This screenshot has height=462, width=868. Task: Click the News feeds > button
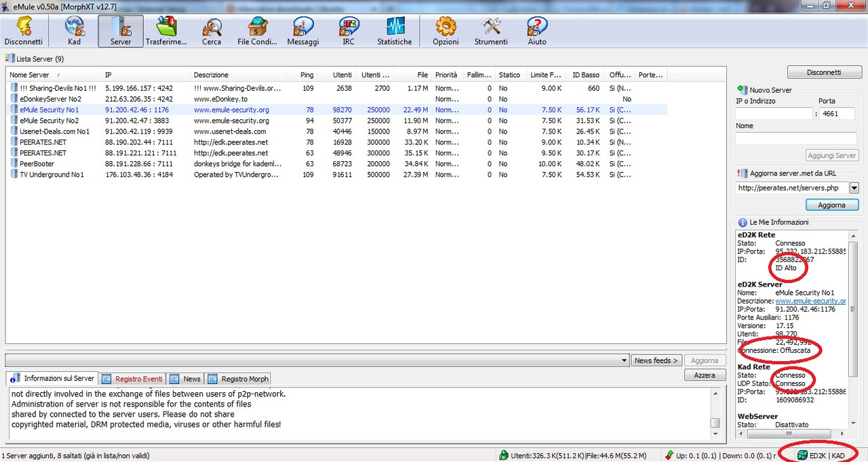click(x=656, y=360)
